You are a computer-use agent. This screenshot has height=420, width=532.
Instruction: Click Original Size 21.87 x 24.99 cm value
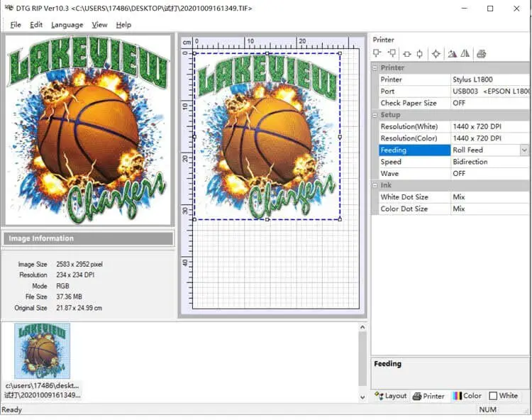click(x=79, y=308)
